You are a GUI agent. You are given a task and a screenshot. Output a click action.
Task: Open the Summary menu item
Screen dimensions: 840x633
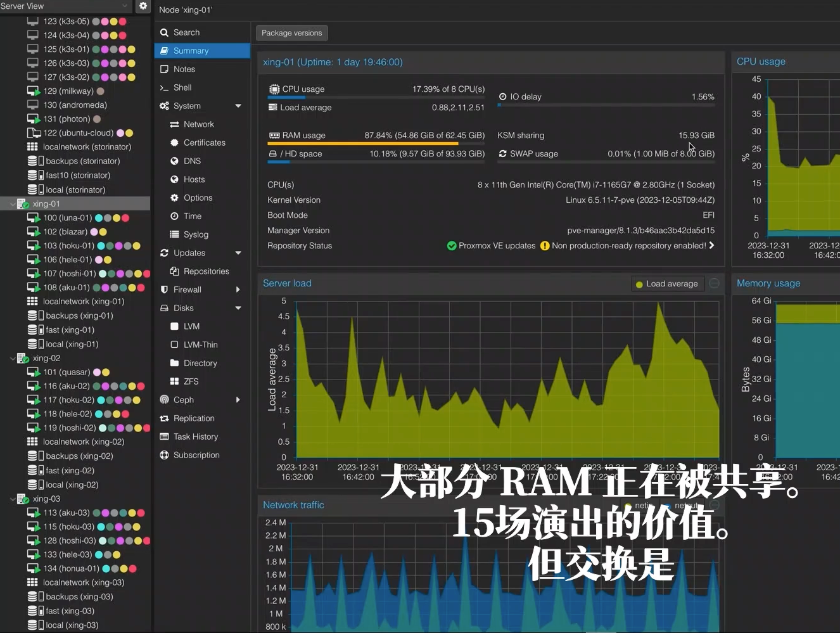coord(191,51)
